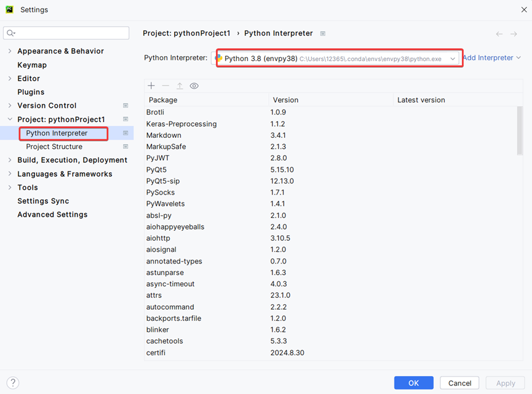Click the PyCharm logo in the title bar
The height and width of the screenshot is (394, 532).
[9, 9]
